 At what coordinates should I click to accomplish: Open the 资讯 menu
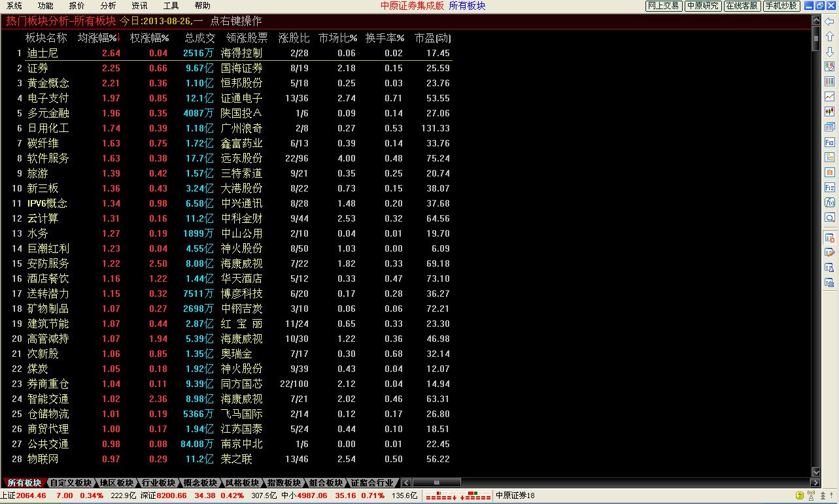pos(139,6)
